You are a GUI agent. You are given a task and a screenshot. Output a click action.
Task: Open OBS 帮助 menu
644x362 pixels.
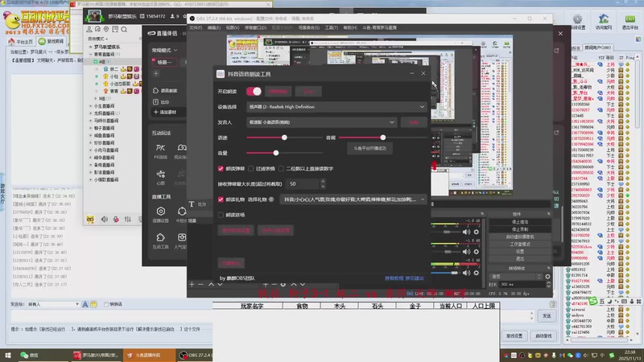350,27
